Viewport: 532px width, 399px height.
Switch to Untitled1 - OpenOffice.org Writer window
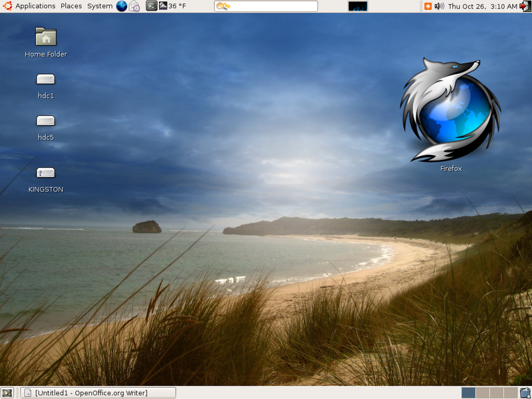[98, 393]
